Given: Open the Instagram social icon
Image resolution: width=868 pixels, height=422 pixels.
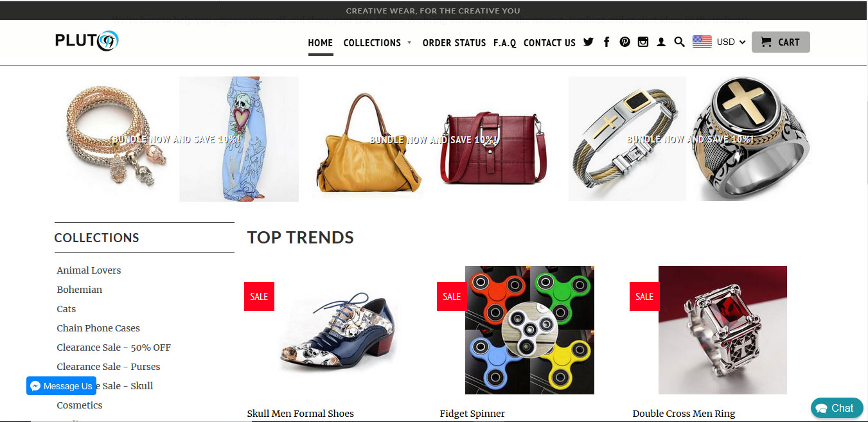Looking at the screenshot, I should [x=643, y=42].
